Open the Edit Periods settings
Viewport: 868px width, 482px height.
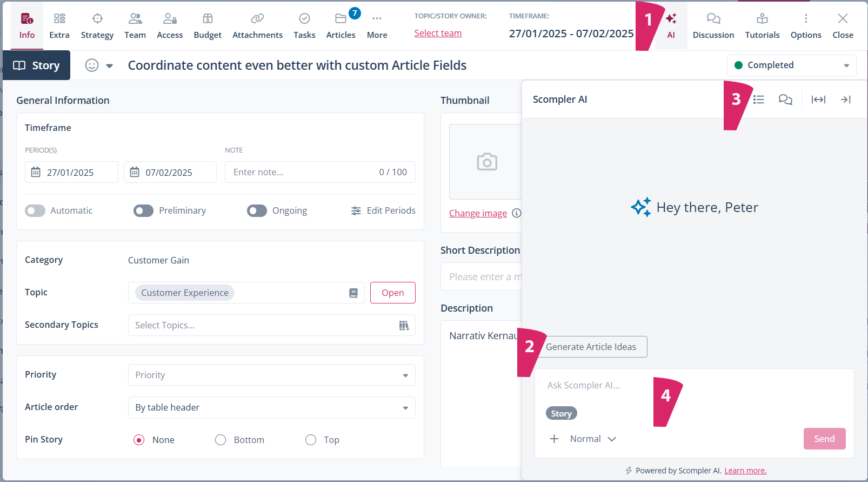pyautogui.click(x=383, y=210)
